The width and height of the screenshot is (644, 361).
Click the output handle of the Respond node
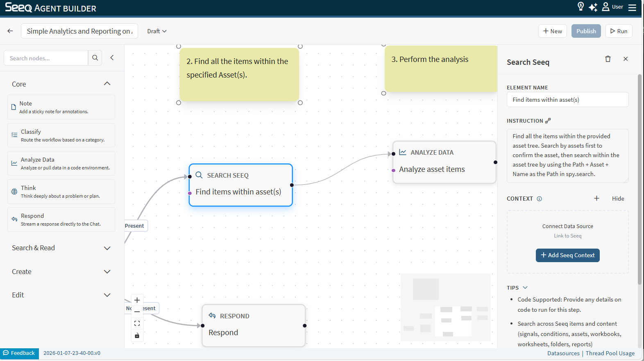coord(305,326)
